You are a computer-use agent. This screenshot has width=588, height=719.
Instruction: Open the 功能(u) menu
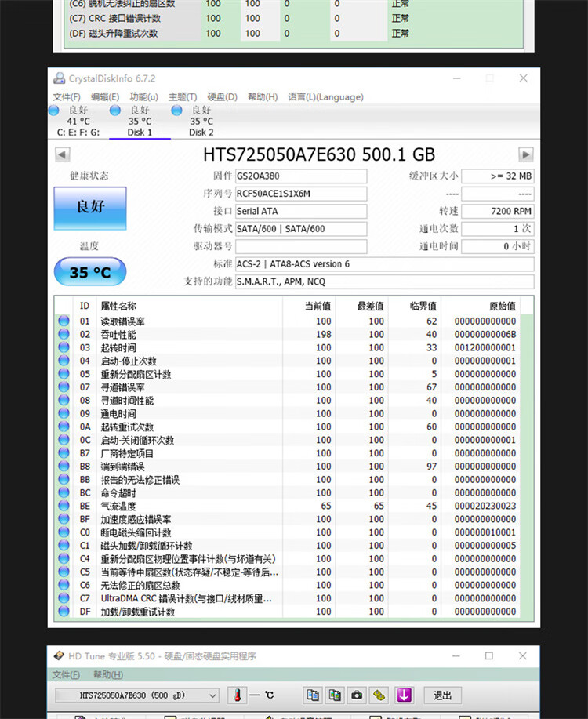(143, 96)
